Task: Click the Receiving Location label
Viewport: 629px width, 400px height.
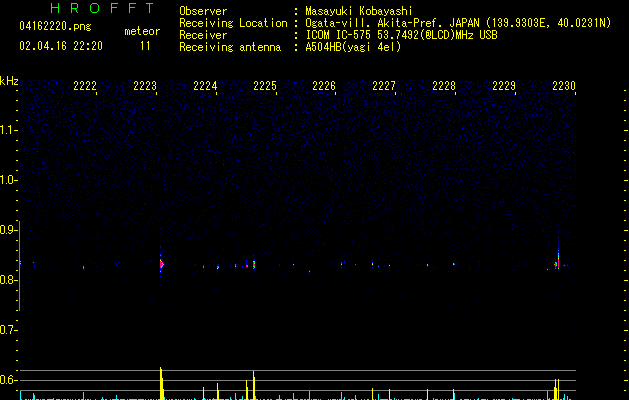Action: (x=233, y=23)
